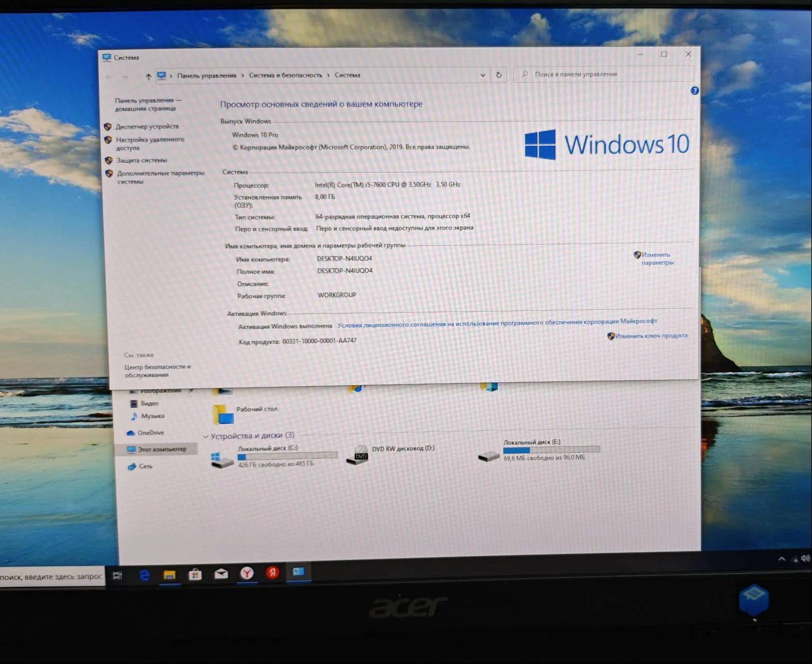
Task: Open File Explorer from the taskbar
Action: tap(169, 575)
